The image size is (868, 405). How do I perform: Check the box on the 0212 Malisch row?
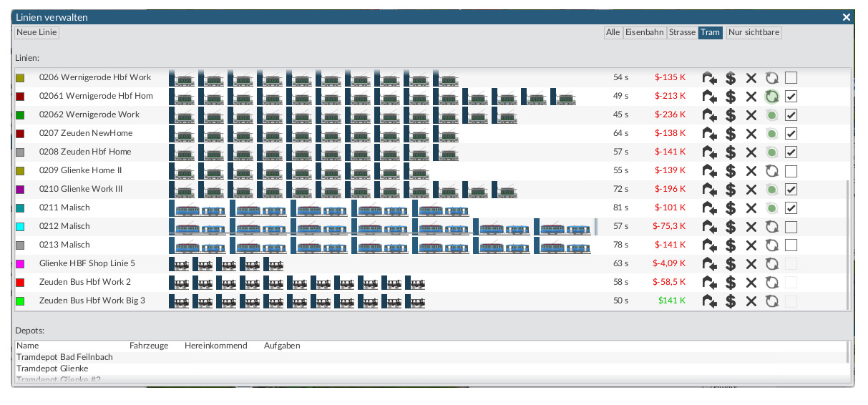click(791, 227)
